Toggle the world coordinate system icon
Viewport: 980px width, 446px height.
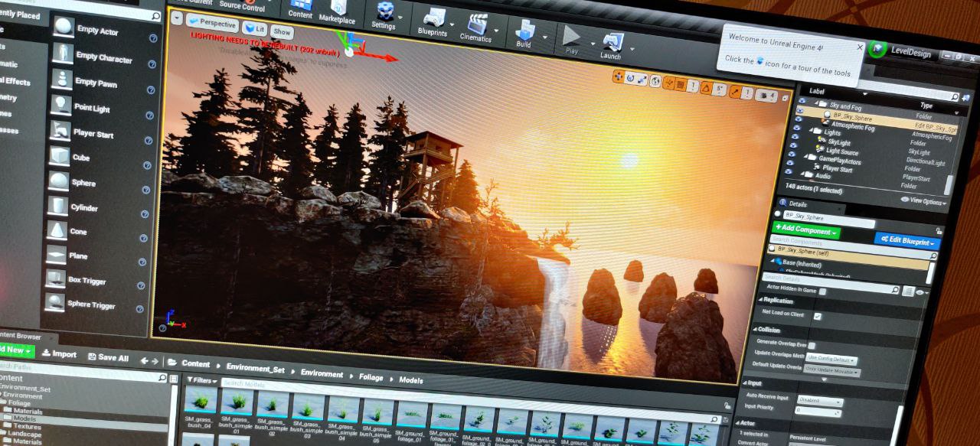pos(656,81)
